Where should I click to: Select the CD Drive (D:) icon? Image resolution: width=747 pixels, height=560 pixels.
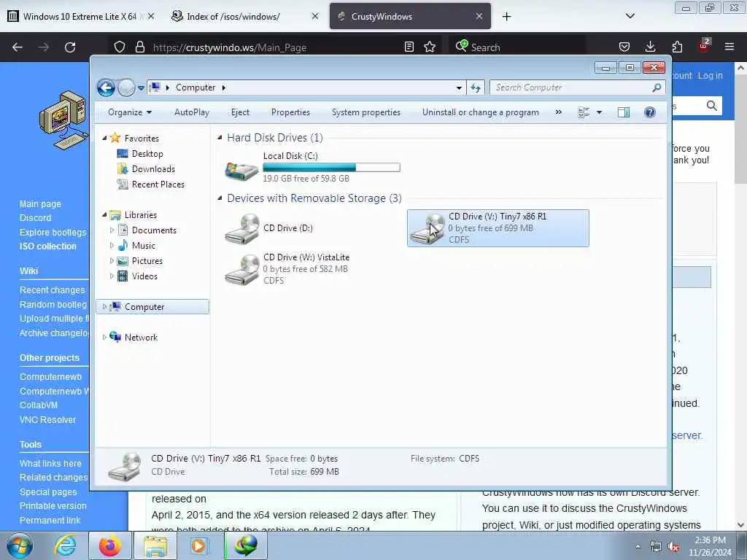(x=241, y=228)
